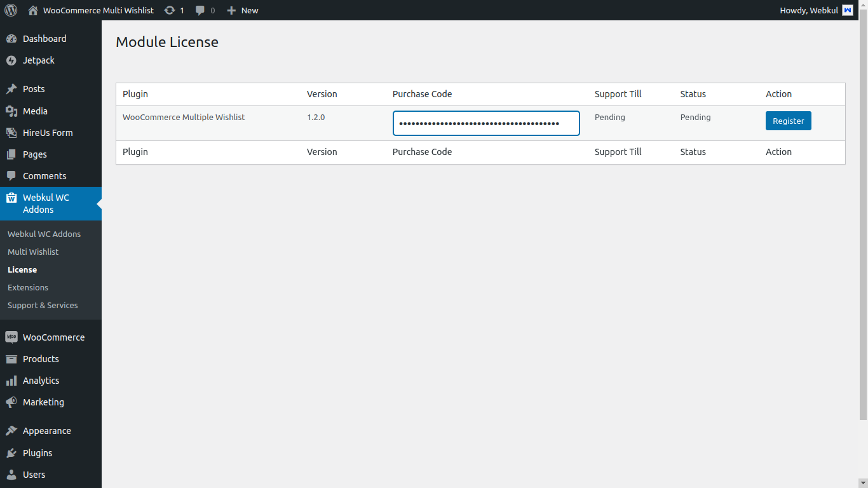This screenshot has height=488, width=868.
Task: Click the Users icon in the sidebar
Action: click(13, 474)
